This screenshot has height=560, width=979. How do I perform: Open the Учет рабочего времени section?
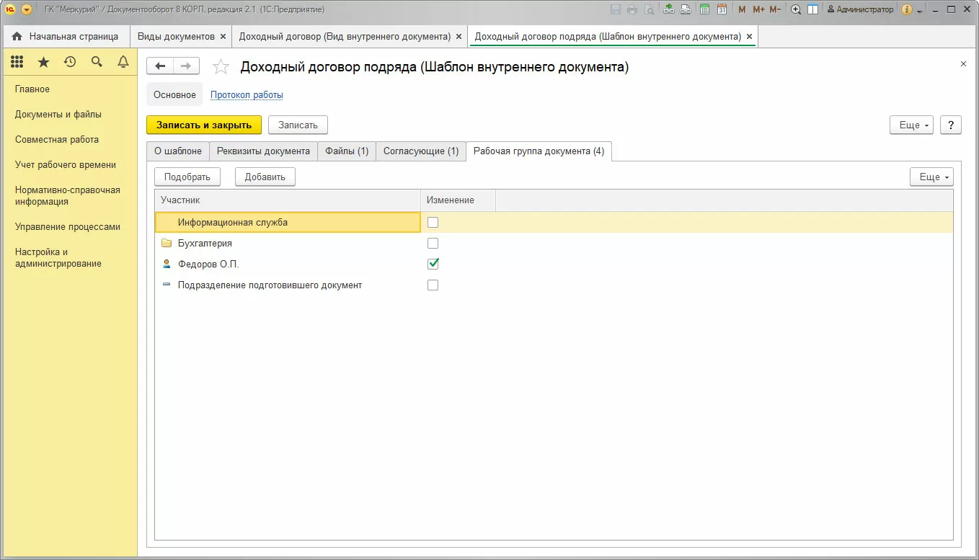66,164
